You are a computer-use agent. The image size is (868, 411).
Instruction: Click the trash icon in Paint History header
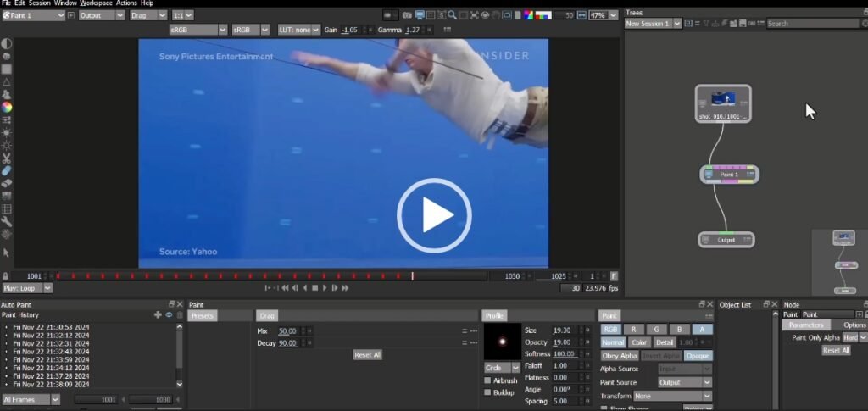(180, 314)
